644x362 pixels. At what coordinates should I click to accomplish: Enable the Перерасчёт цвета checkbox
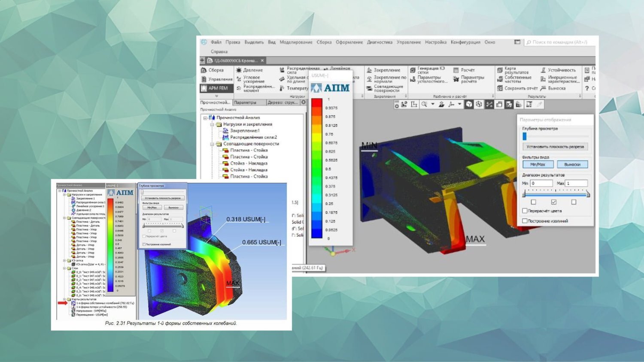(525, 211)
